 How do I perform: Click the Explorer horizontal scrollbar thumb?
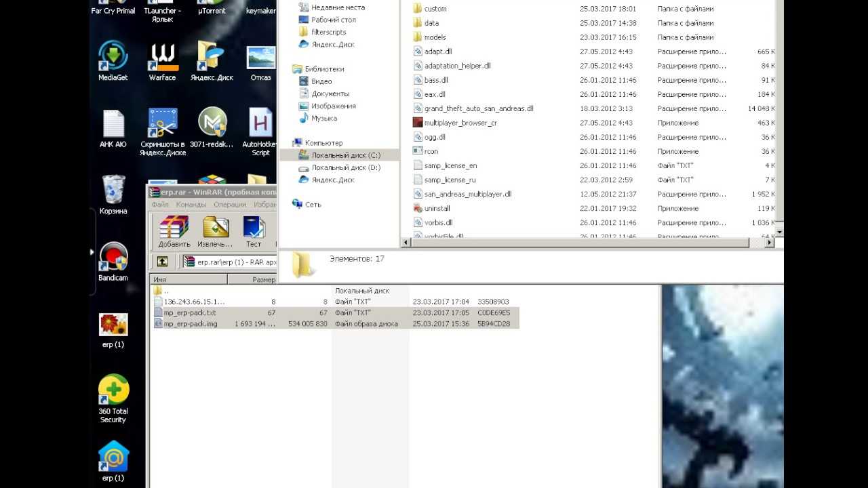coord(580,242)
